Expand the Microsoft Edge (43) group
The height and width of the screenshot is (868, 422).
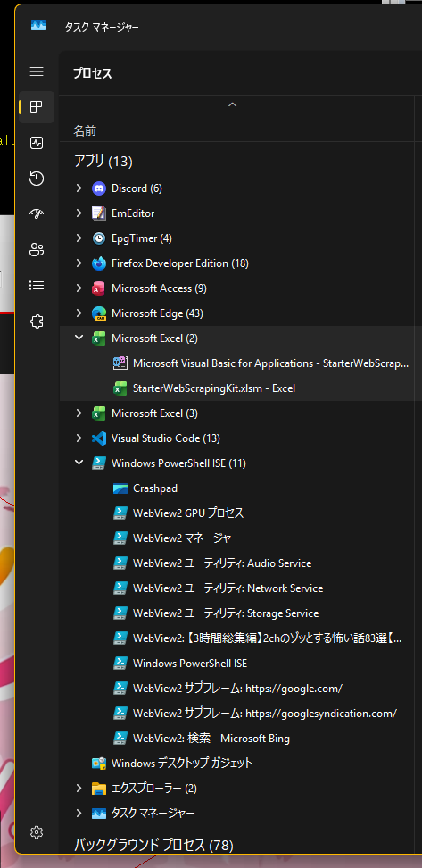pyautogui.click(x=79, y=313)
